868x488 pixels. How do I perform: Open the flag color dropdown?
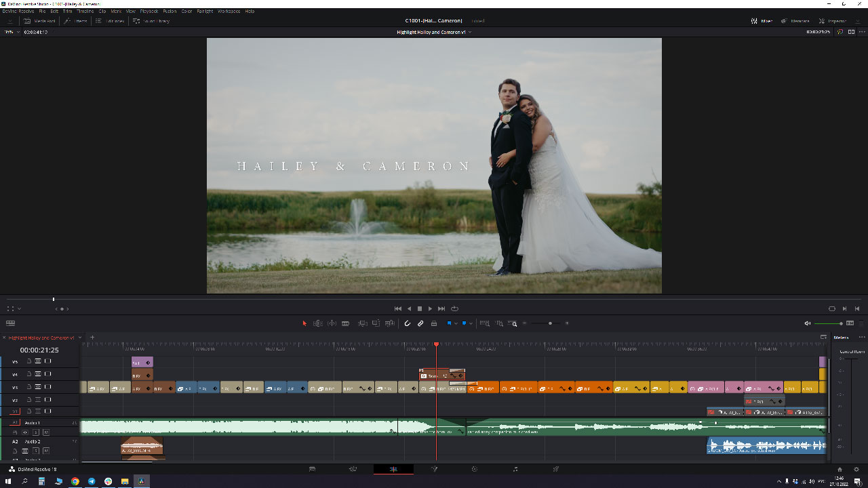click(x=456, y=323)
